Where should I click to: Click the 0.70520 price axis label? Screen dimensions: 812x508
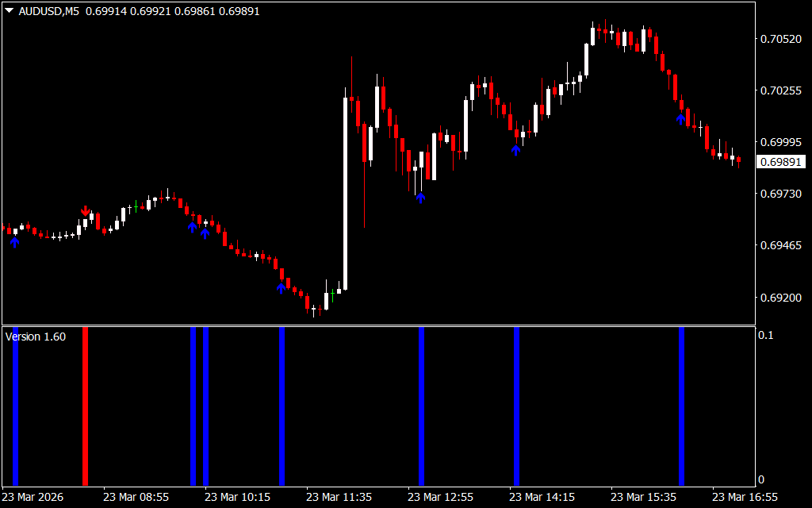(779, 39)
